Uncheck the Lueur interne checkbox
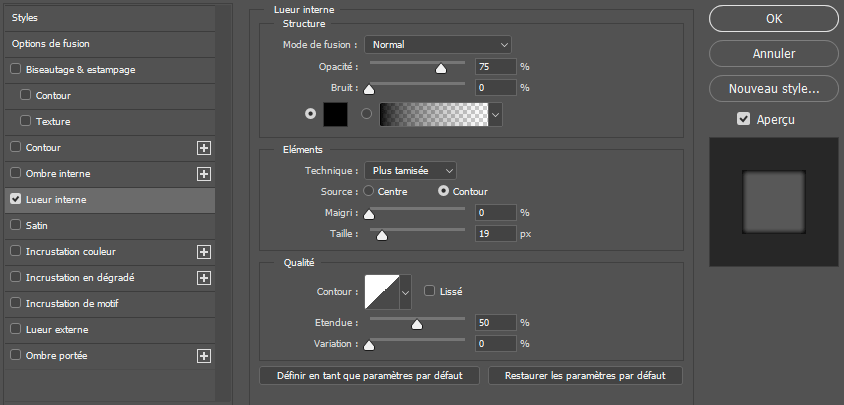 [x=15, y=200]
